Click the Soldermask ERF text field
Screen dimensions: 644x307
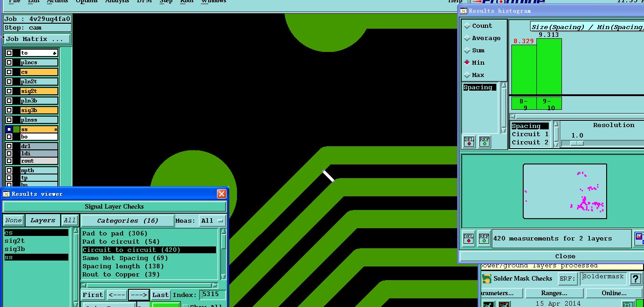point(603,278)
